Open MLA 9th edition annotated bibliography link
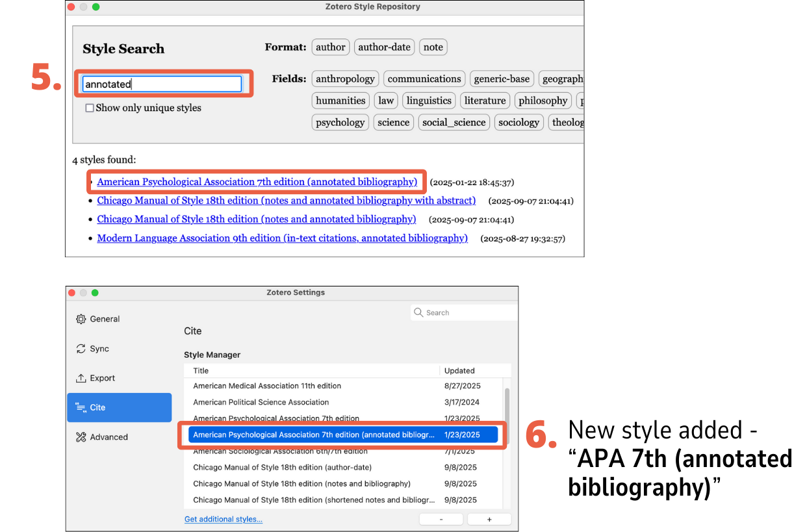 tap(282, 238)
